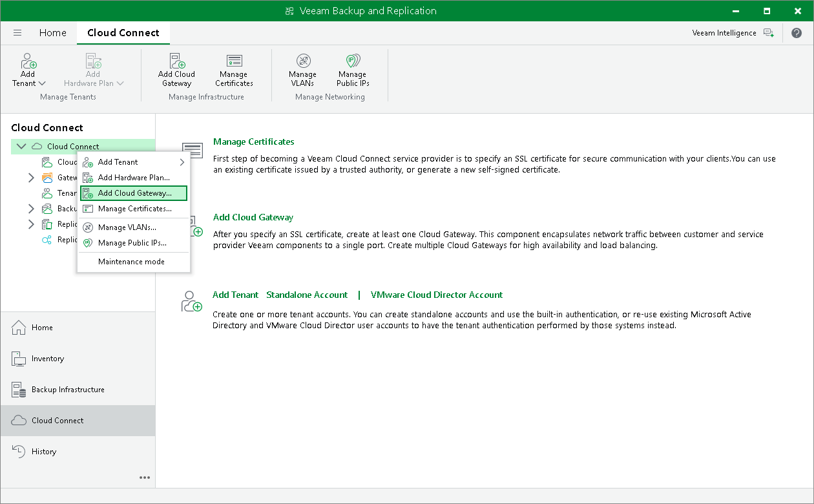Click the Gateways folder icon in tree
Viewport: 814px width, 504px height.
pos(47,178)
